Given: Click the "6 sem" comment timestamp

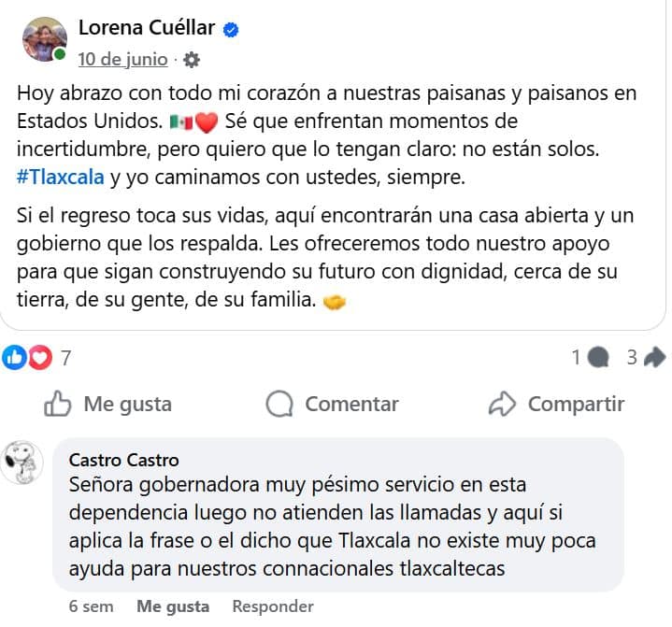Looking at the screenshot, I should (91, 606).
